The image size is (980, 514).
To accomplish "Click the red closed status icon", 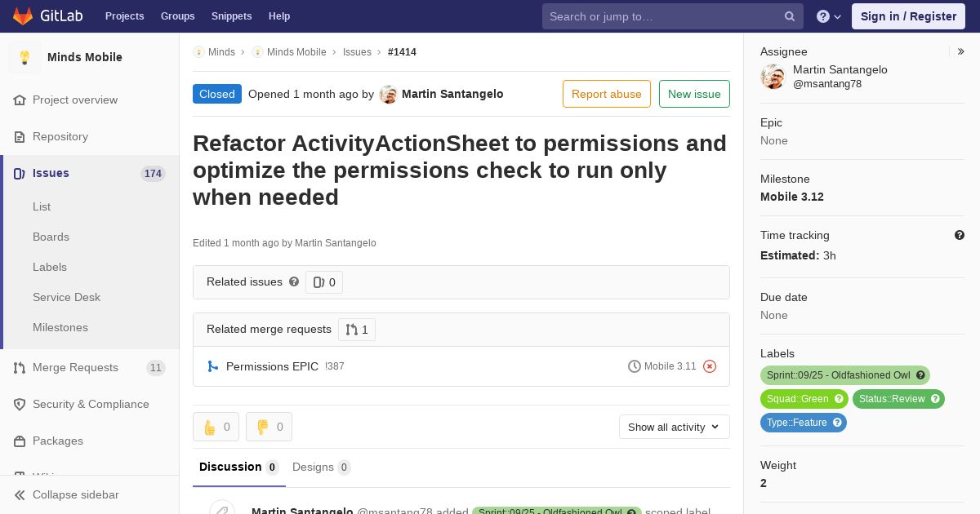I will tap(710, 366).
